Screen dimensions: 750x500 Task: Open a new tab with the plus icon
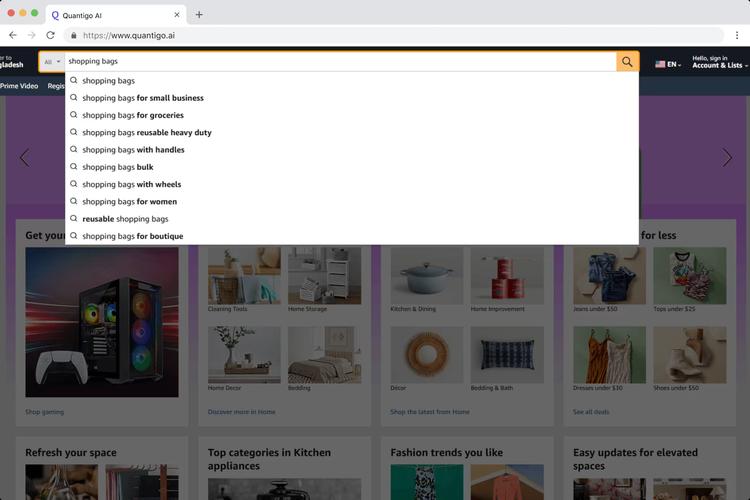point(199,15)
